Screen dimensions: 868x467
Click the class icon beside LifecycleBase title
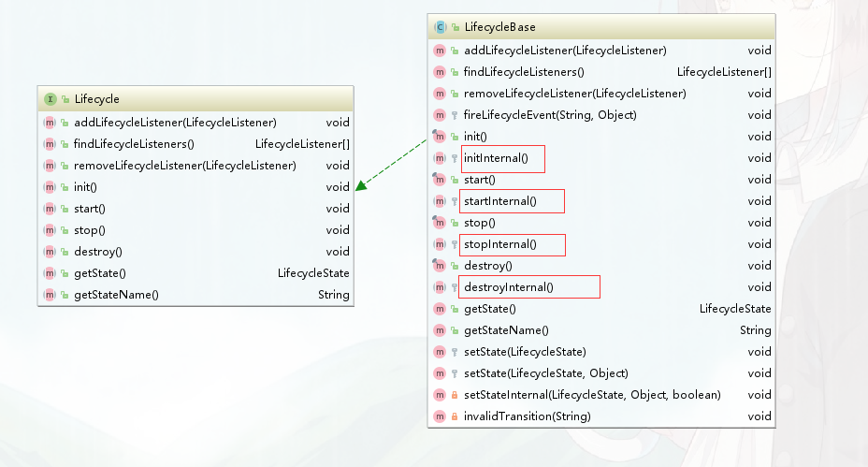440,27
